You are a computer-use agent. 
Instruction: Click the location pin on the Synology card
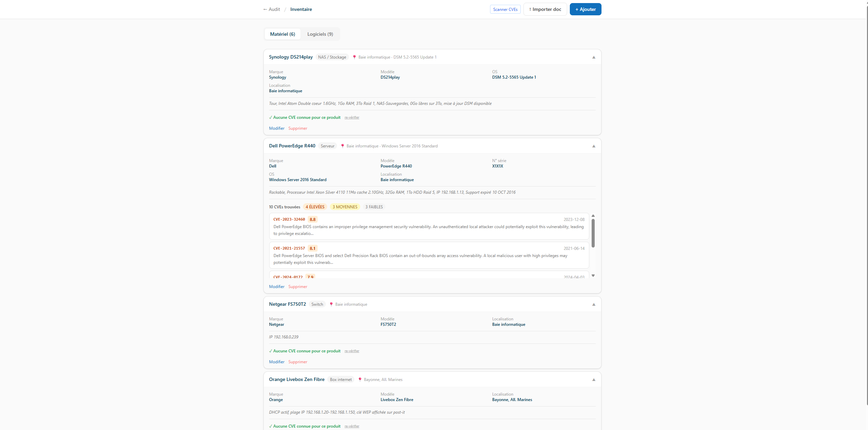[354, 57]
